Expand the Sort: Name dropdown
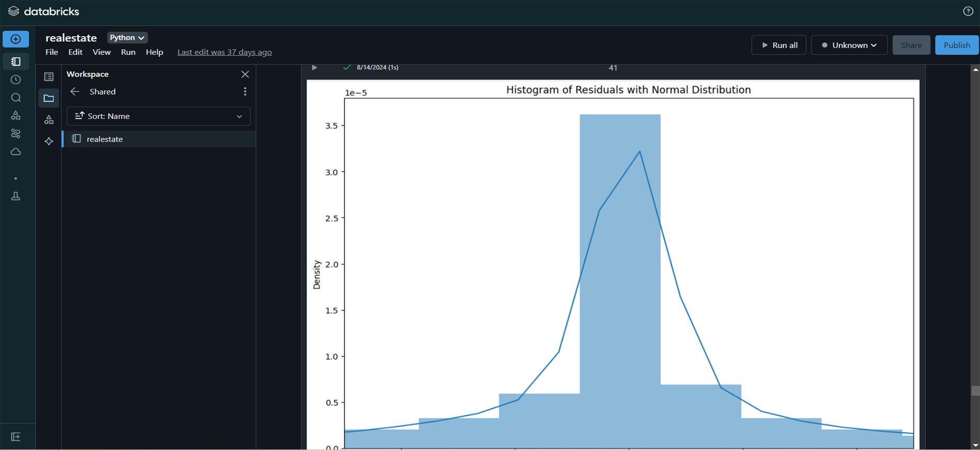Image resolution: width=980 pixels, height=450 pixels. [159, 116]
